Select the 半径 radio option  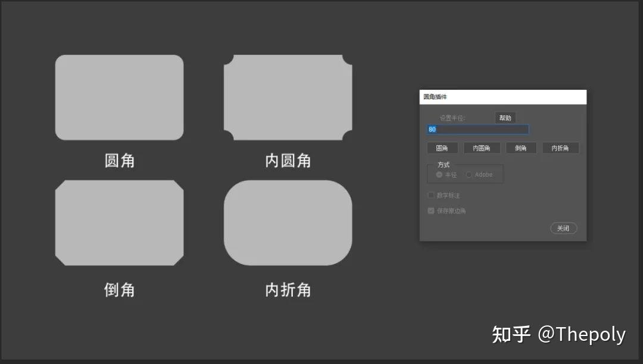click(x=439, y=174)
